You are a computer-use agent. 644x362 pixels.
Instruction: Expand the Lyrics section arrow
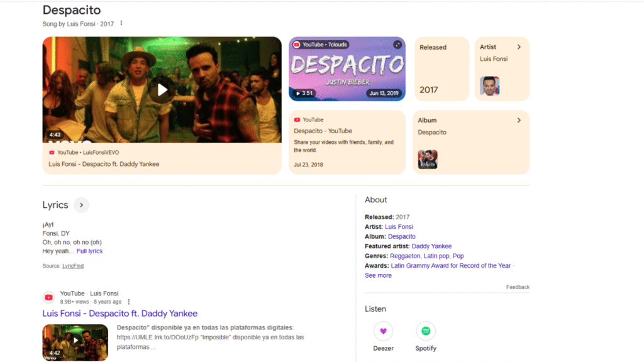(x=81, y=205)
